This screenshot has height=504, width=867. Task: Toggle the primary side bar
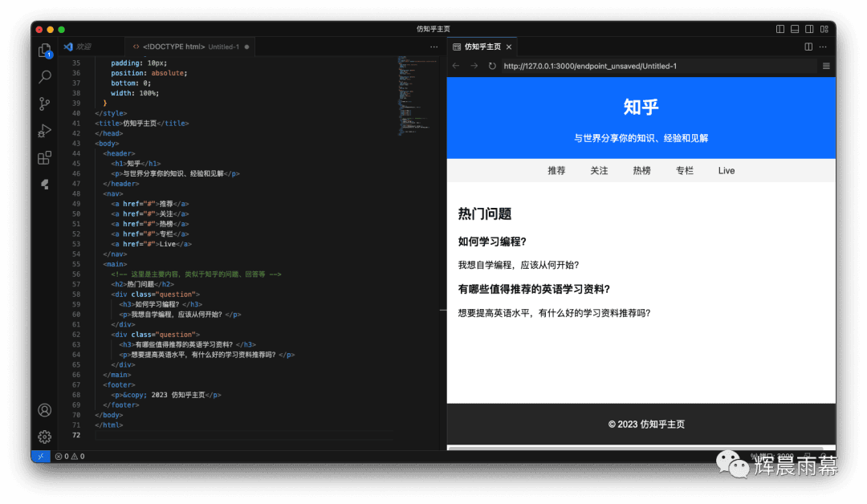click(x=780, y=29)
